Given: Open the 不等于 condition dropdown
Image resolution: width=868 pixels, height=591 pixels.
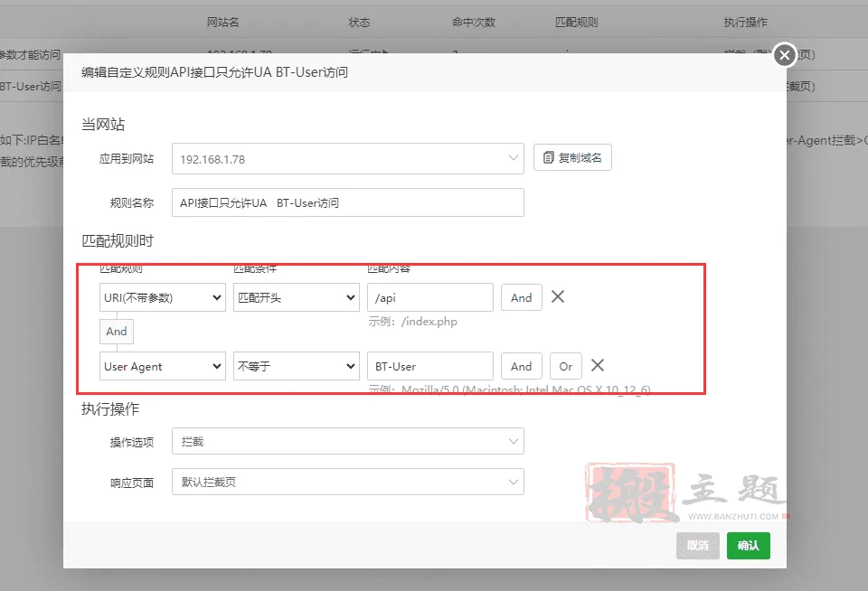Looking at the screenshot, I should (297, 366).
